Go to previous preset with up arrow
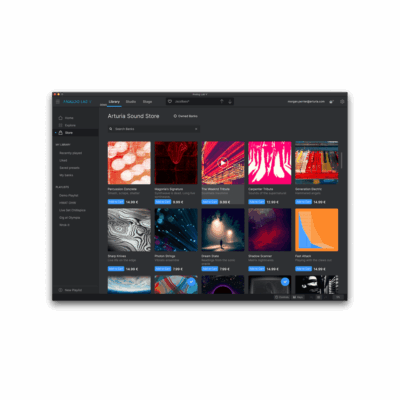The width and height of the screenshot is (400, 400). pos(222,101)
